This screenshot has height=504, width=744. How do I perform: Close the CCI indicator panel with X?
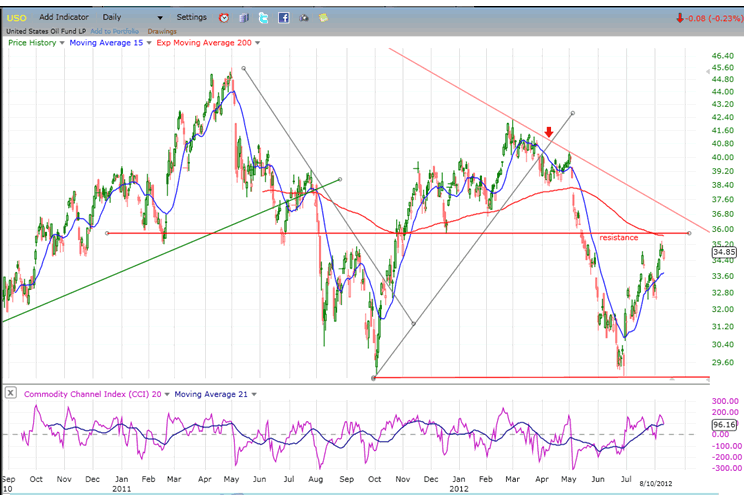(10, 392)
